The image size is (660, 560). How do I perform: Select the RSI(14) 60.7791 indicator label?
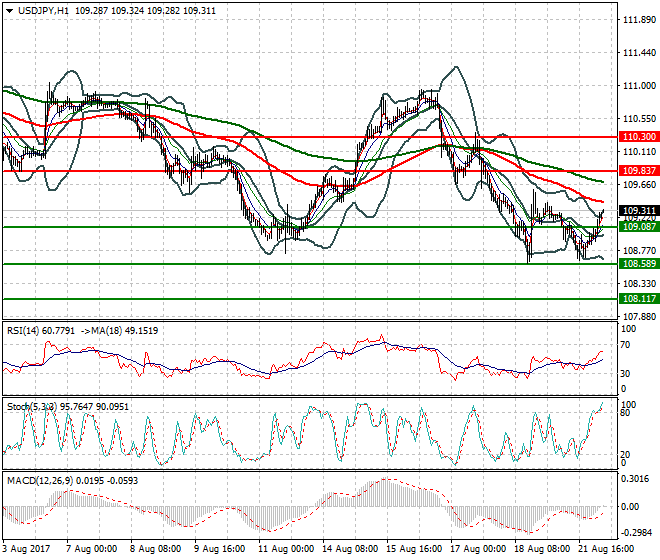click(x=41, y=331)
